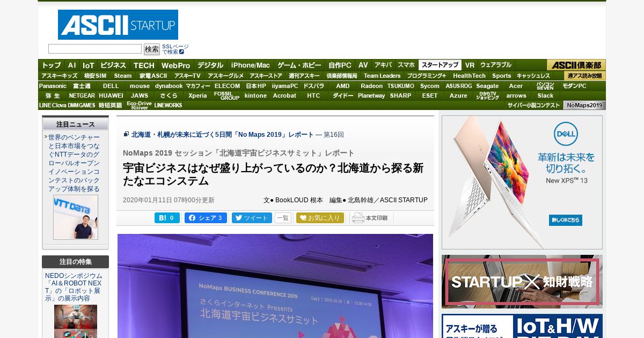This screenshot has height=338, width=644.
Task: Click the ELECOM brand link
Action: pos(227,86)
